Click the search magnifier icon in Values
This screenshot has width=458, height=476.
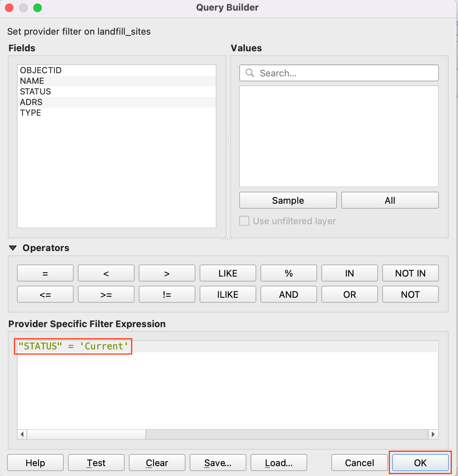[250, 73]
